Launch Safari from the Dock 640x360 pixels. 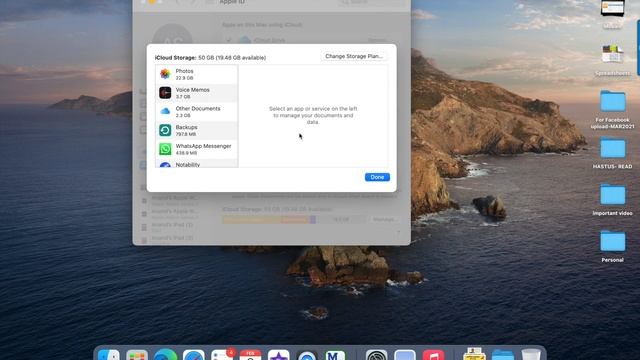pyautogui.click(x=193, y=355)
